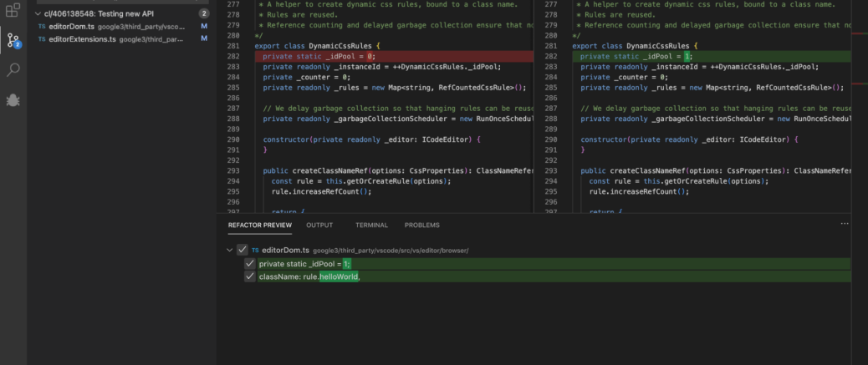Open the Extensions view in activity bar
Image resolution: width=868 pixels, height=365 pixels.
click(x=13, y=9)
